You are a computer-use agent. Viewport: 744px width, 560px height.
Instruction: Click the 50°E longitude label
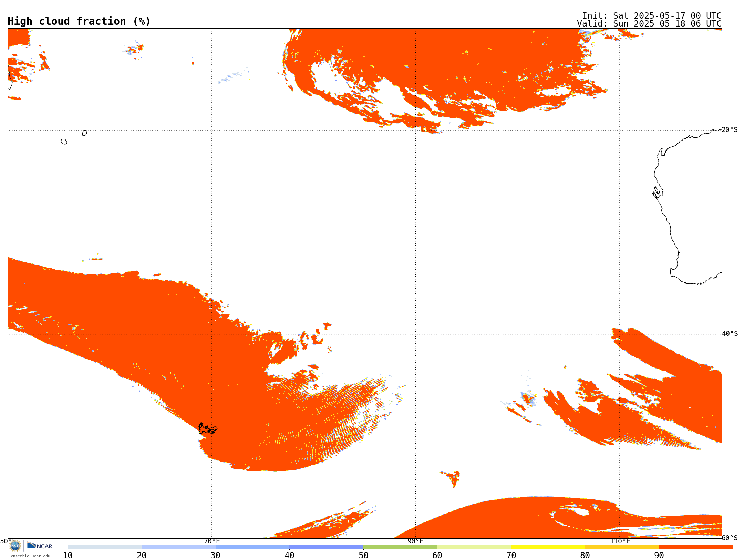8,541
